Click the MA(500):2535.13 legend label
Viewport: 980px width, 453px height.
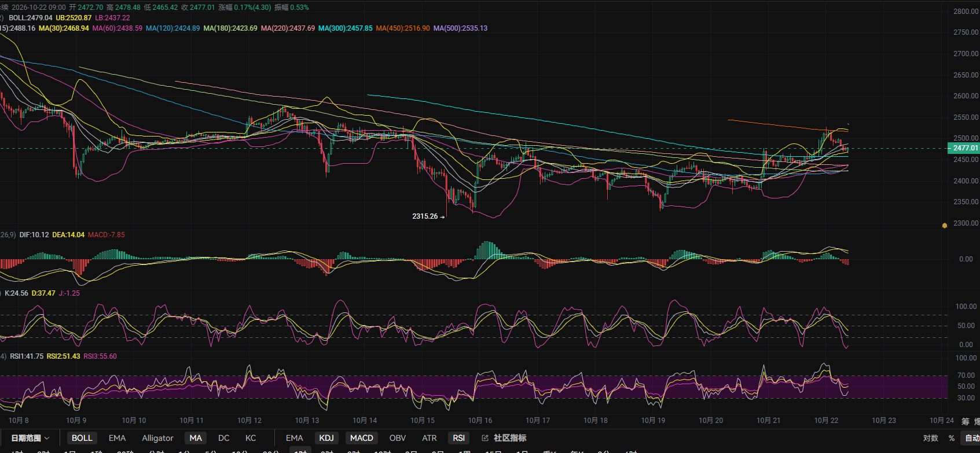pos(460,28)
